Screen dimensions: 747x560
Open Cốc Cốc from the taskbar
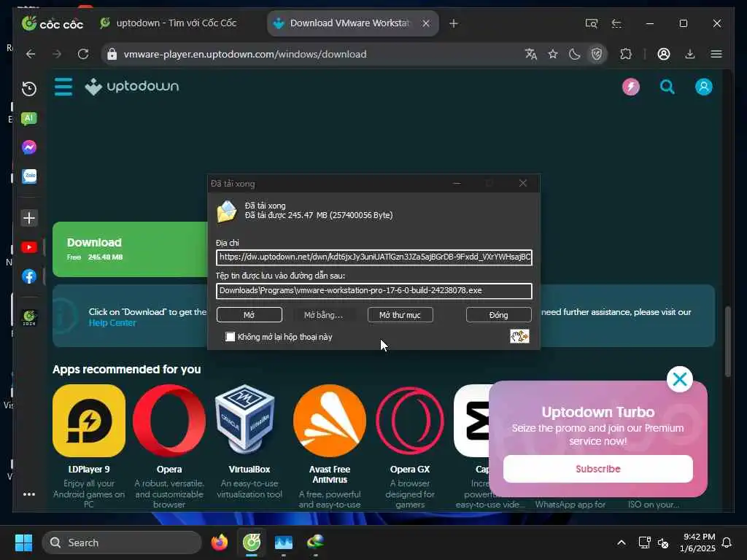click(252, 542)
